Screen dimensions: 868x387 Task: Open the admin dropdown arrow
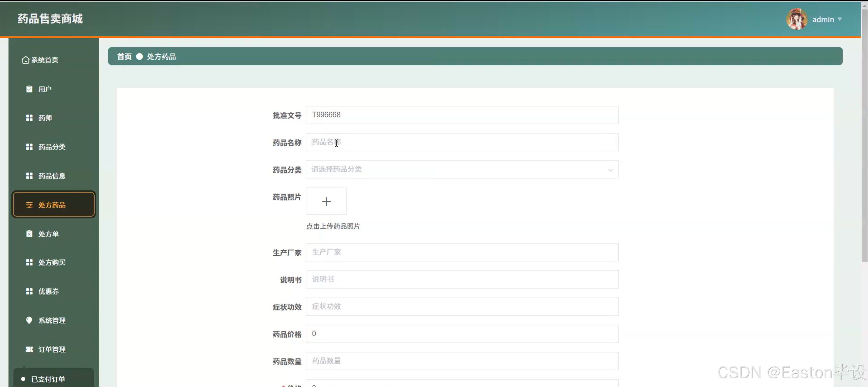pyautogui.click(x=839, y=19)
